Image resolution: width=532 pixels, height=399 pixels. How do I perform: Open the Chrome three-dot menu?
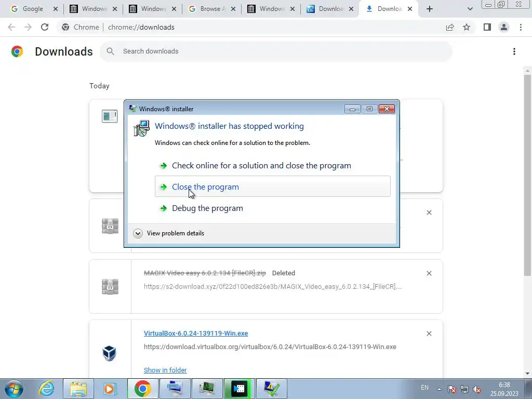point(521,27)
